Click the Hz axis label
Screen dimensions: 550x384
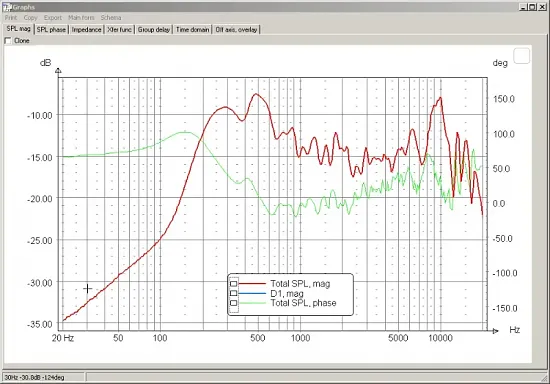point(514,330)
